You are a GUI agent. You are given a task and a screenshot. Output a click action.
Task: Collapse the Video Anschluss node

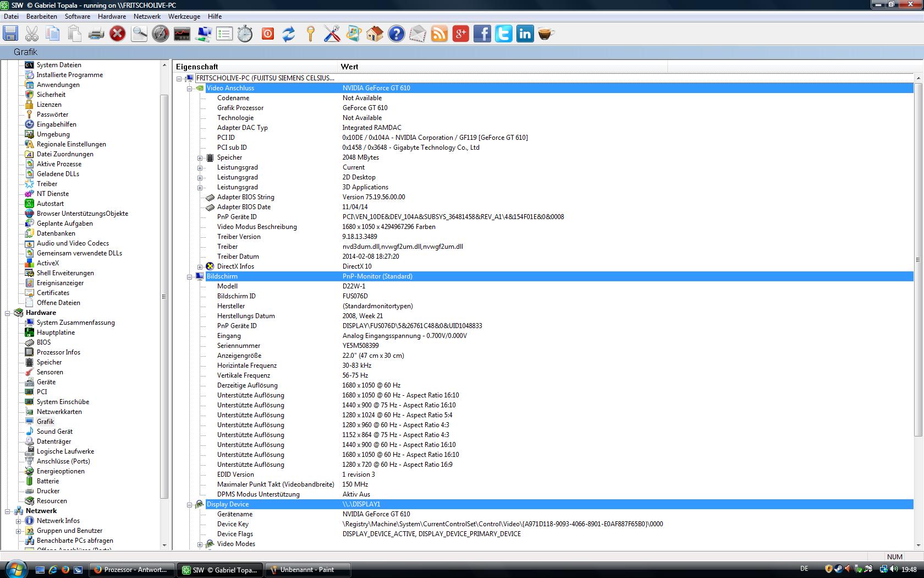[190, 88]
